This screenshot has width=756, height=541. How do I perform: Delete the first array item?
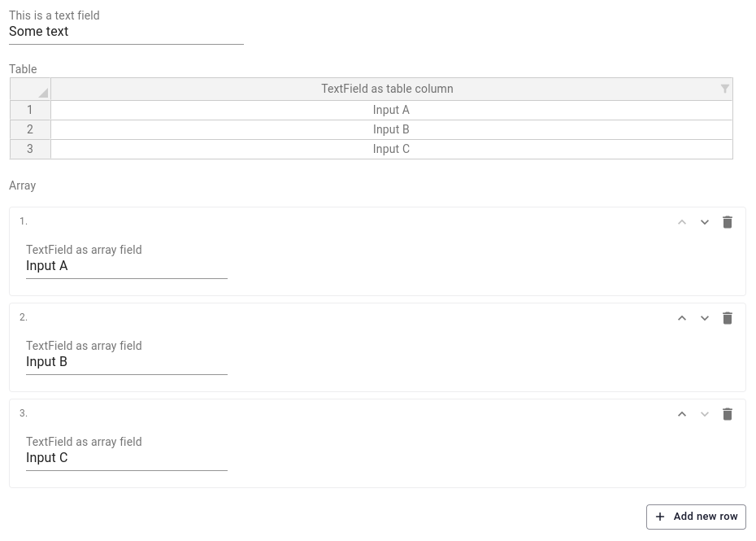tap(728, 222)
